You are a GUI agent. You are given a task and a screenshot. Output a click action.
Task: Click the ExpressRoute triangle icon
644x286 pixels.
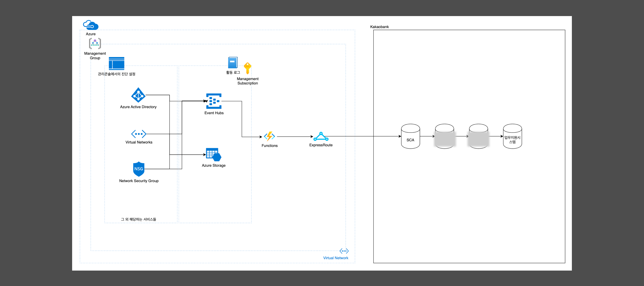[x=321, y=136]
